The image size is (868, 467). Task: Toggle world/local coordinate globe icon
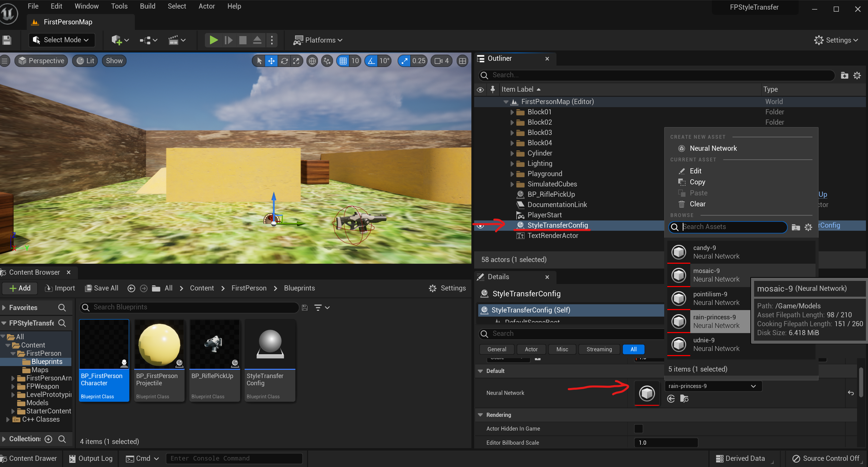tap(312, 61)
